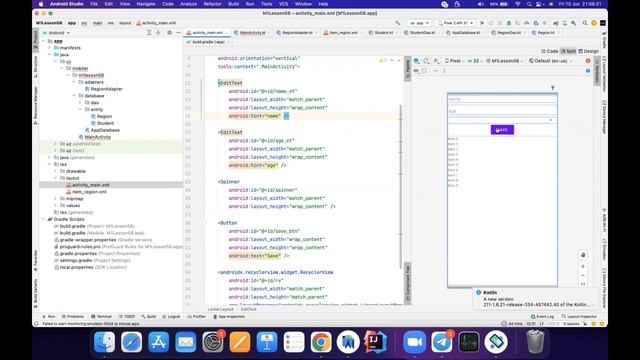Open project panel settings gear icon
Image resolution: width=640 pixels, height=360 pixels.
click(x=169, y=33)
